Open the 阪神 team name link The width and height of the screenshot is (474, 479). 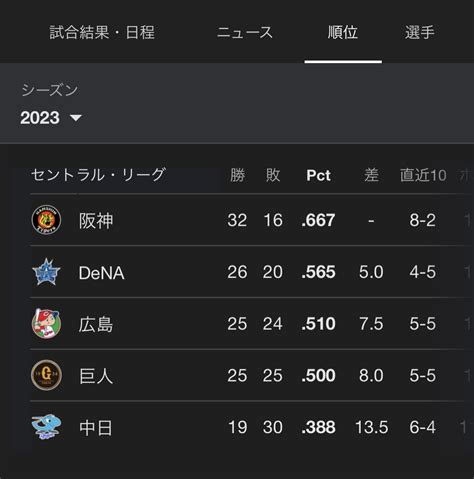coord(96,220)
